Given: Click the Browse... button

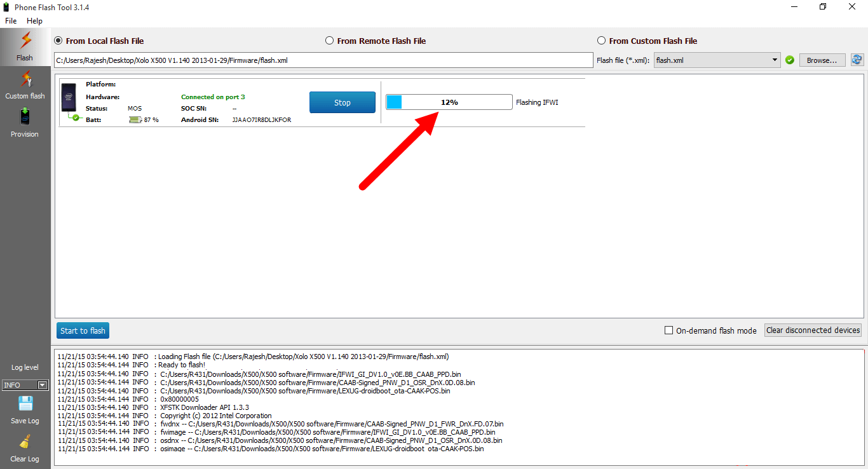Looking at the screenshot, I should click(822, 60).
